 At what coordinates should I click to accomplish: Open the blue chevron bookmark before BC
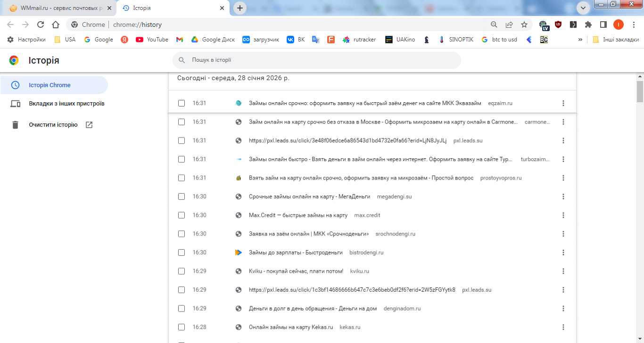[529, 40]
